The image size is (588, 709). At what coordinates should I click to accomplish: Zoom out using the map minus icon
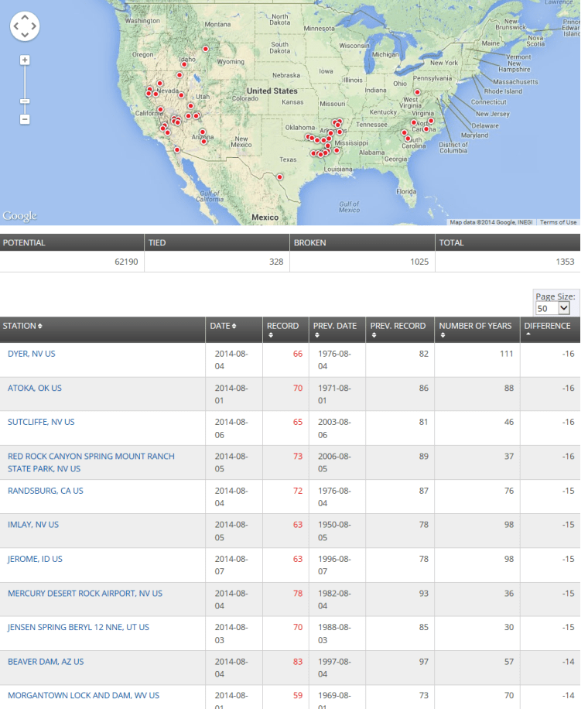tap(25, 119)
